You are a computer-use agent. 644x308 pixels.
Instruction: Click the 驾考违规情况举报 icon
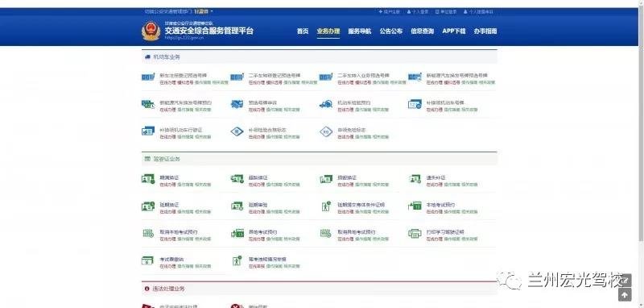(x=237, y=260)
